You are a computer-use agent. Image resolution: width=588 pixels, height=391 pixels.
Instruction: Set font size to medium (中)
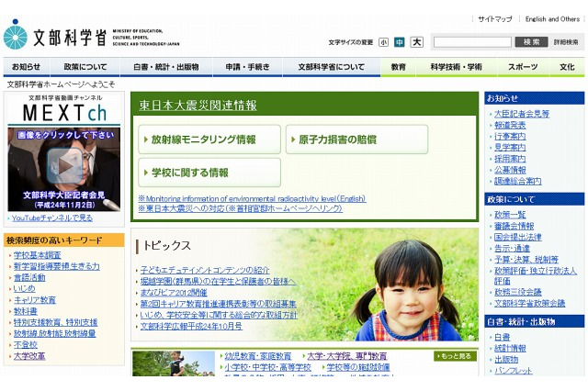pos(400,43)
